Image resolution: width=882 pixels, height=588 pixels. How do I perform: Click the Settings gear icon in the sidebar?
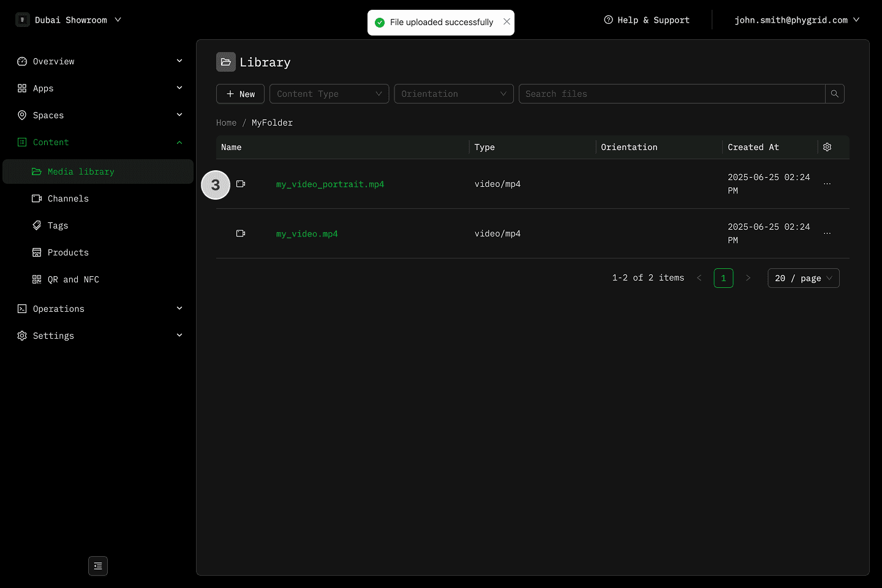[x=22, y=336]
